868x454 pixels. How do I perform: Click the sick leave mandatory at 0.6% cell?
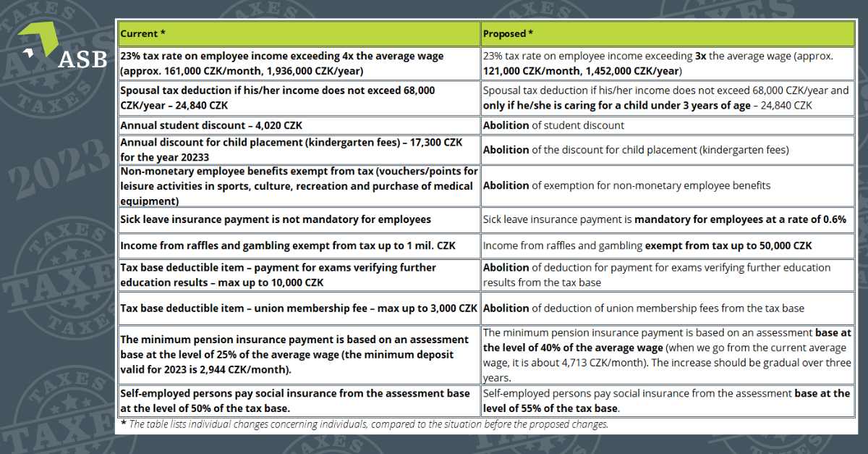click(667, 219)
